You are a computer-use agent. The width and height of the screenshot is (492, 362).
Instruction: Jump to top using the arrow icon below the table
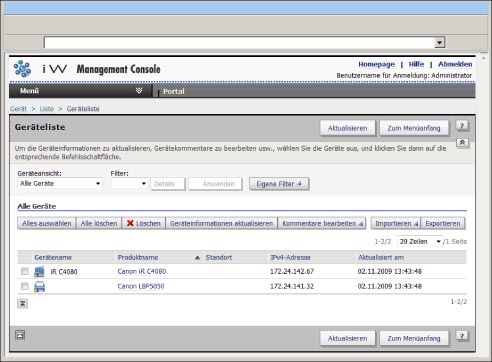pyautogui.click(x=22, y=303)
